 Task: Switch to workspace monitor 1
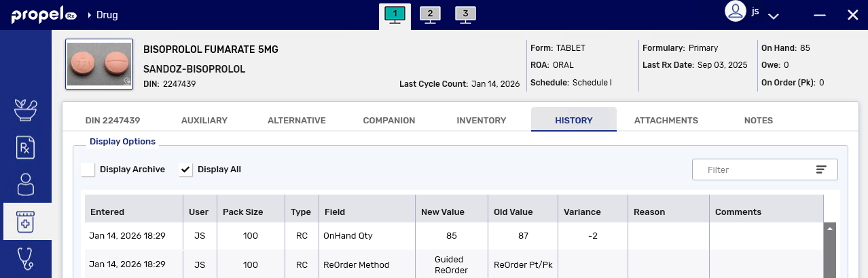394,14
